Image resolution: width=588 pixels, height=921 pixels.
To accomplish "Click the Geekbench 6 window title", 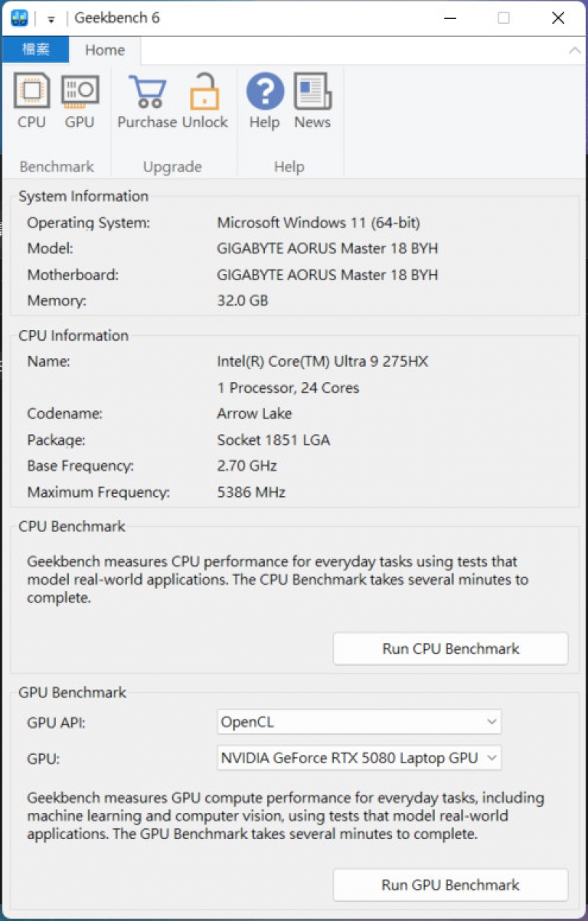I will pos(117,18).
